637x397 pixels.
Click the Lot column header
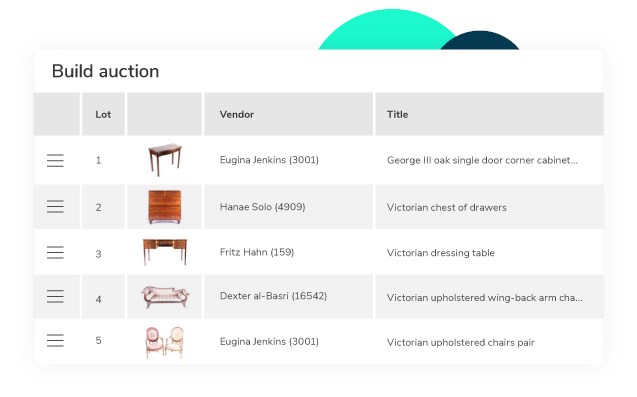click(103, 115)
